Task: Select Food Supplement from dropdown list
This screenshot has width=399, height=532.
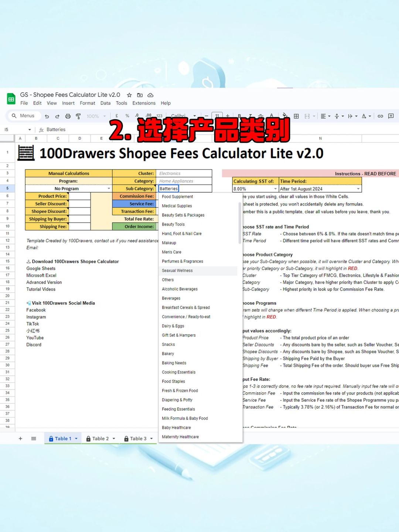Action: coord(198,197)
